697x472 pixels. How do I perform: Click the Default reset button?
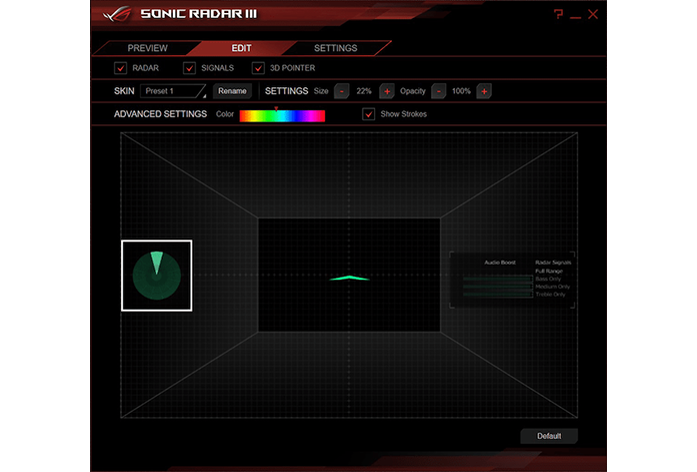549,436
